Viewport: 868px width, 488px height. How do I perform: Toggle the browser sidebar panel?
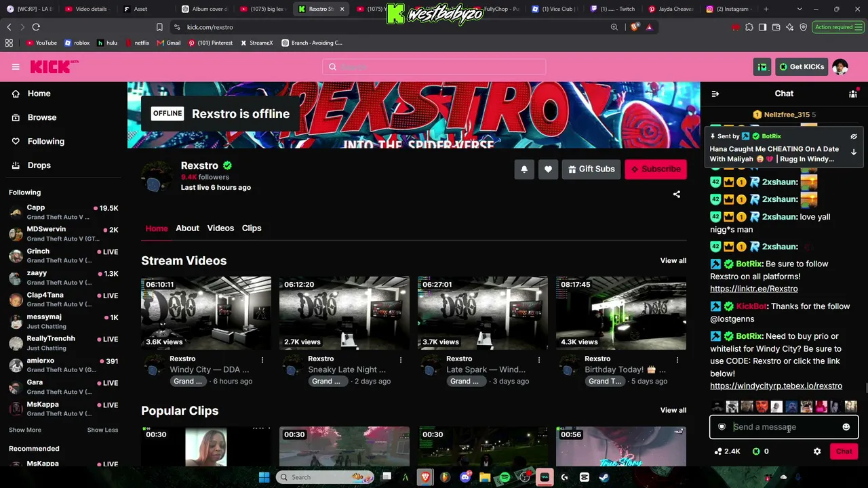(x=763, y=27)
